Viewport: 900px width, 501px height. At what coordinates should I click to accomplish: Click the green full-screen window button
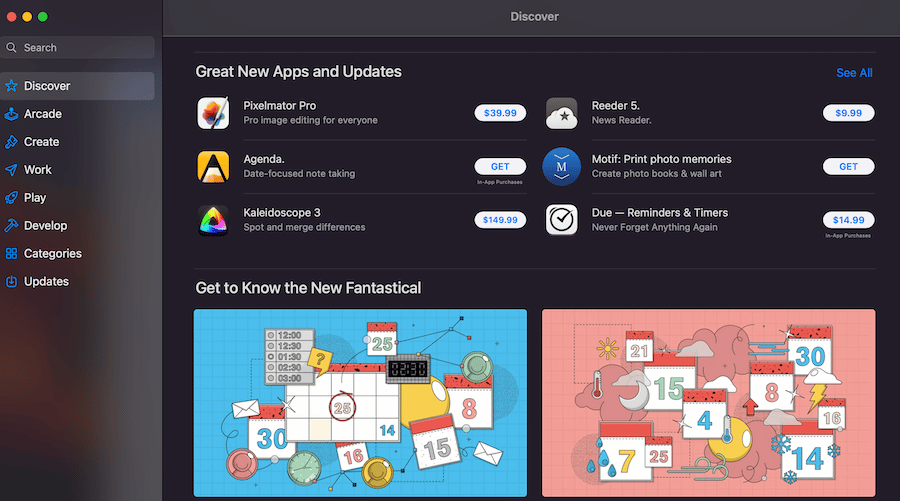42,17
